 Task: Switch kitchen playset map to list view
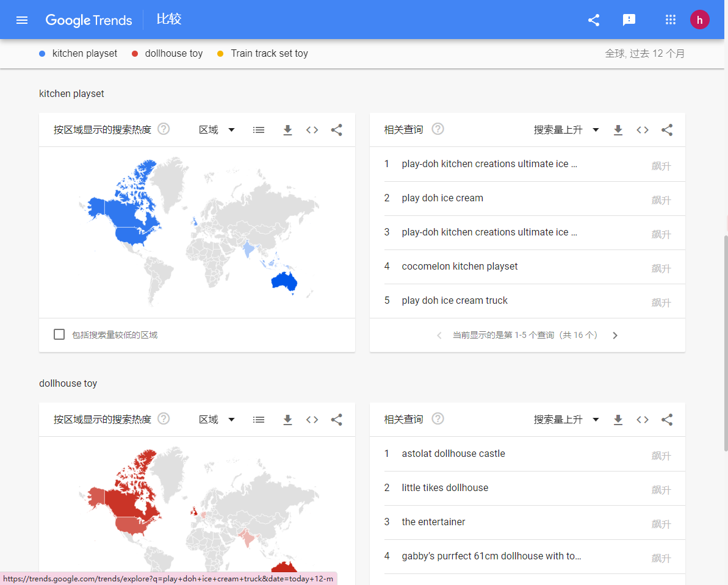[x=259, y=130]
